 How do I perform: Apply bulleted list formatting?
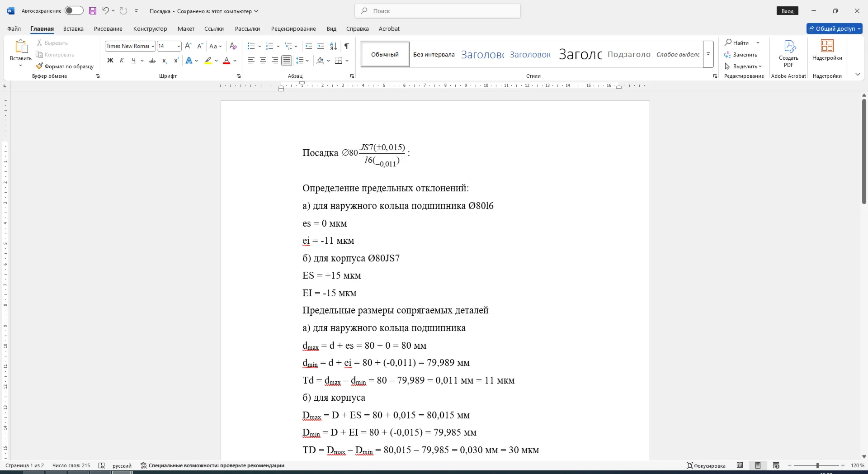(x=251, y=46)
